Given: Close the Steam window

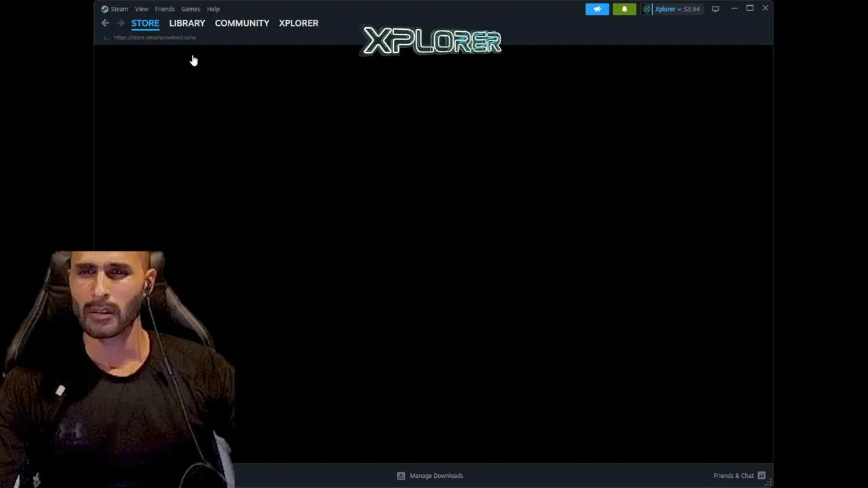Looking at the screenshot, I should [765, 8].
